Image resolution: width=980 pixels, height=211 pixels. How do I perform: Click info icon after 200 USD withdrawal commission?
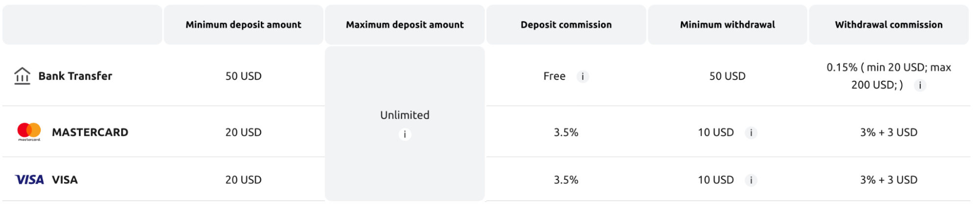point(920,85)
